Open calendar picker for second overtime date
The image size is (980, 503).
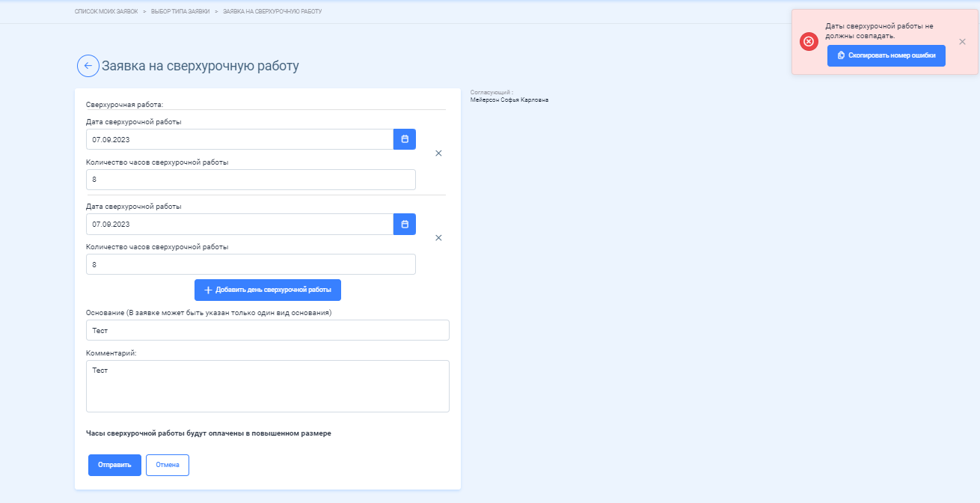pyautogui.click(x=405, y=224)
